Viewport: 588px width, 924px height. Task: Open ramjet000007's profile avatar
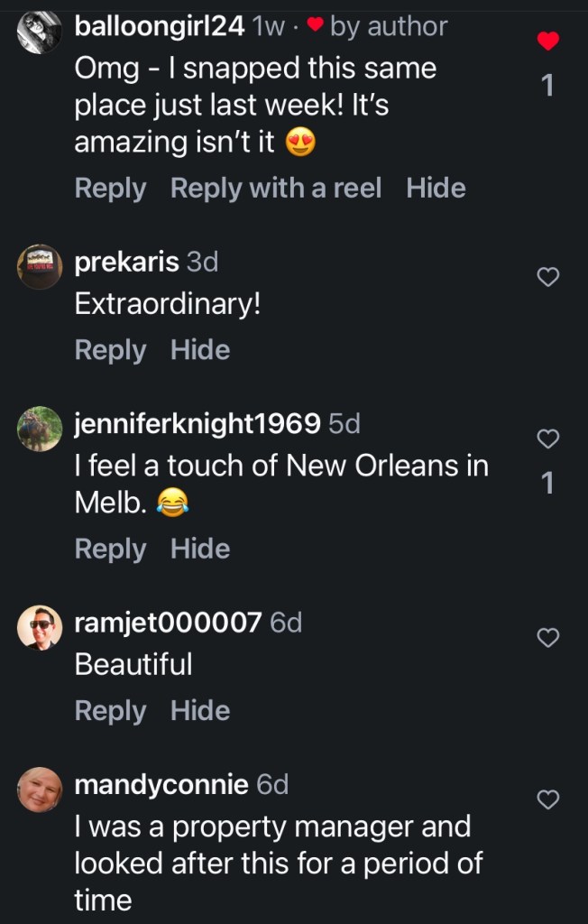pos(41,627)
